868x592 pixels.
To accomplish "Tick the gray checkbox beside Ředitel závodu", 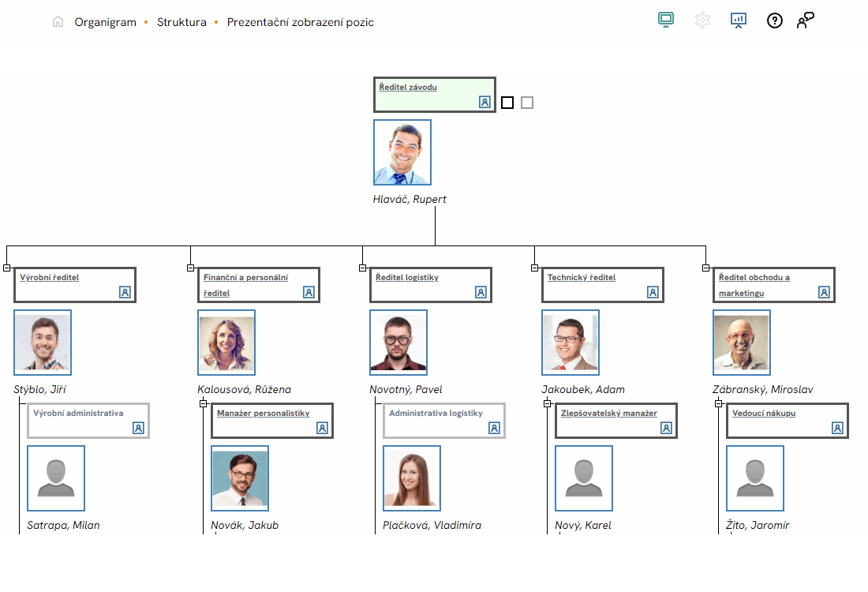I will tap(527, 103).
